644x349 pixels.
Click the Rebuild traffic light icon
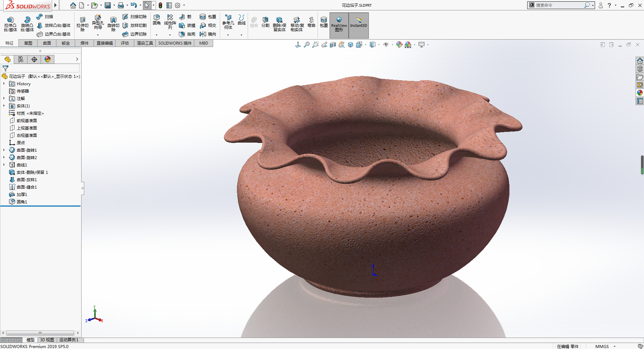[x=160, y=5]
